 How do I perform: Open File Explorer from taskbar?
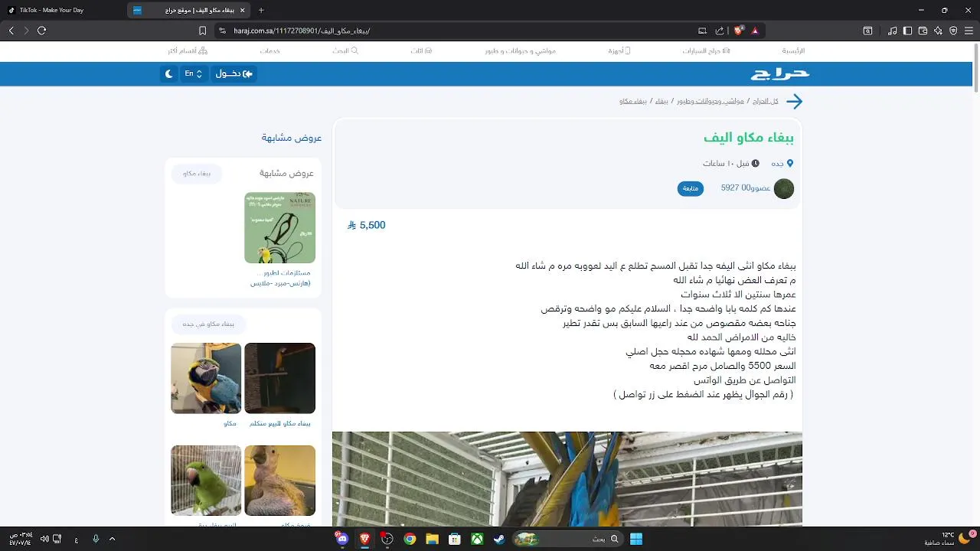tap(432, 539)
